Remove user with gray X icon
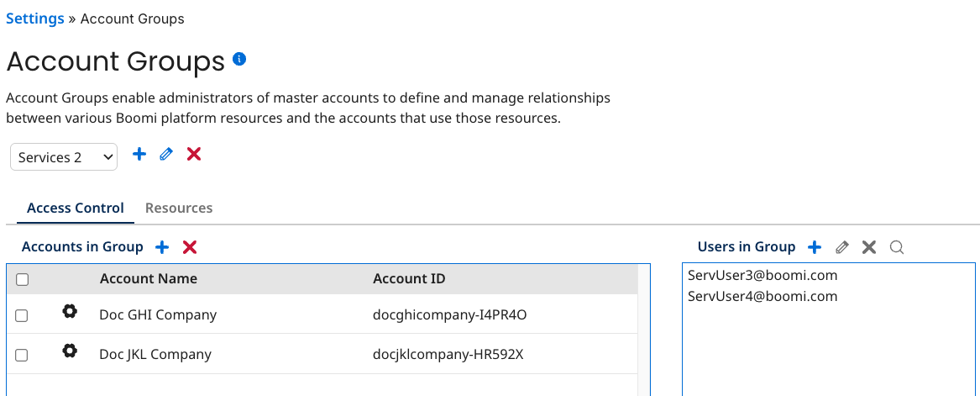The image size is (980, 396). (869, 247)
